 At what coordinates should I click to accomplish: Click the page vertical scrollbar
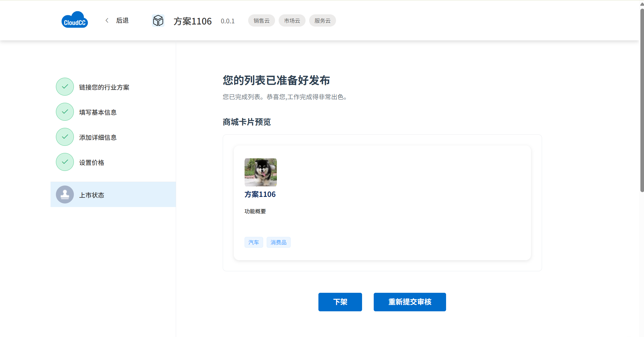click(x=642, y=100)
